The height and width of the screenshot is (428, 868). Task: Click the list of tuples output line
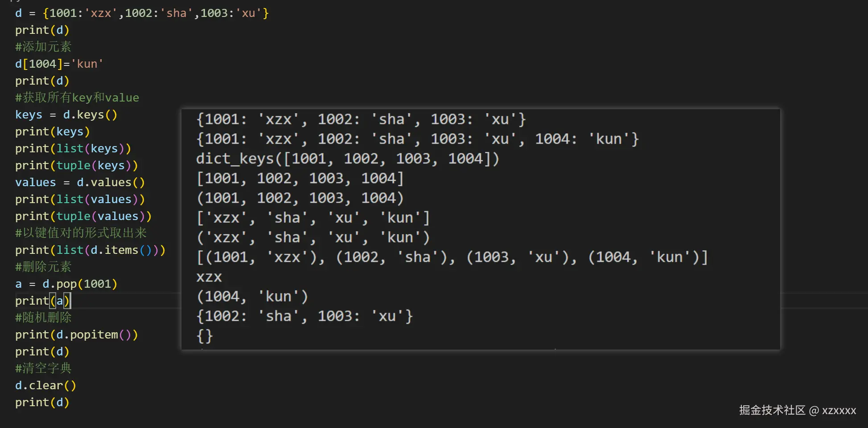pyautogui.click(x=452, y=257)
